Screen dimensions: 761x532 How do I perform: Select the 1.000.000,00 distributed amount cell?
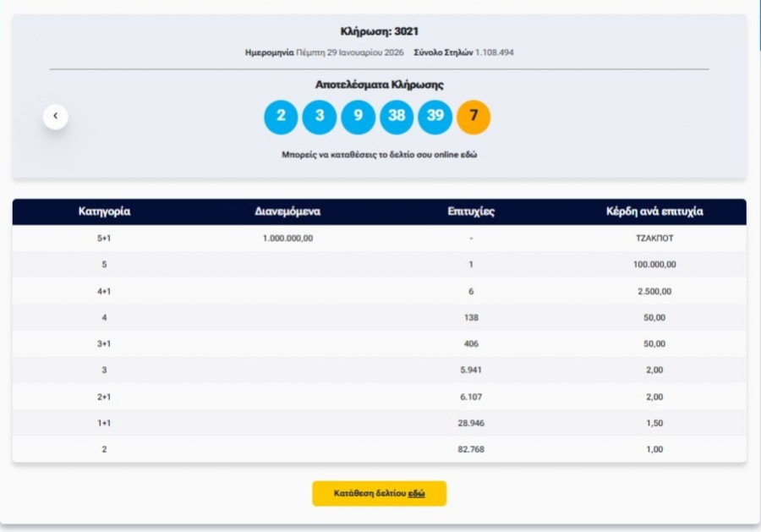[x=287, y=239]
